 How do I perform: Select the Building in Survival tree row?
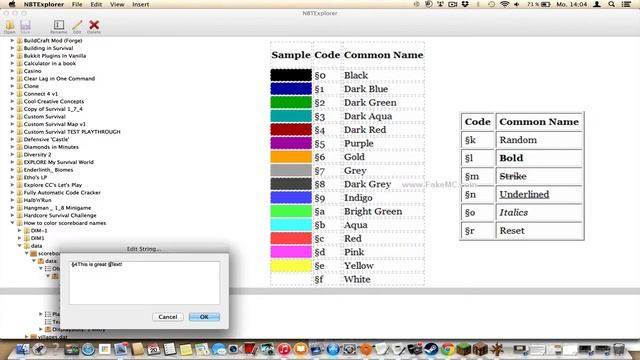click(x=48, y=48)
